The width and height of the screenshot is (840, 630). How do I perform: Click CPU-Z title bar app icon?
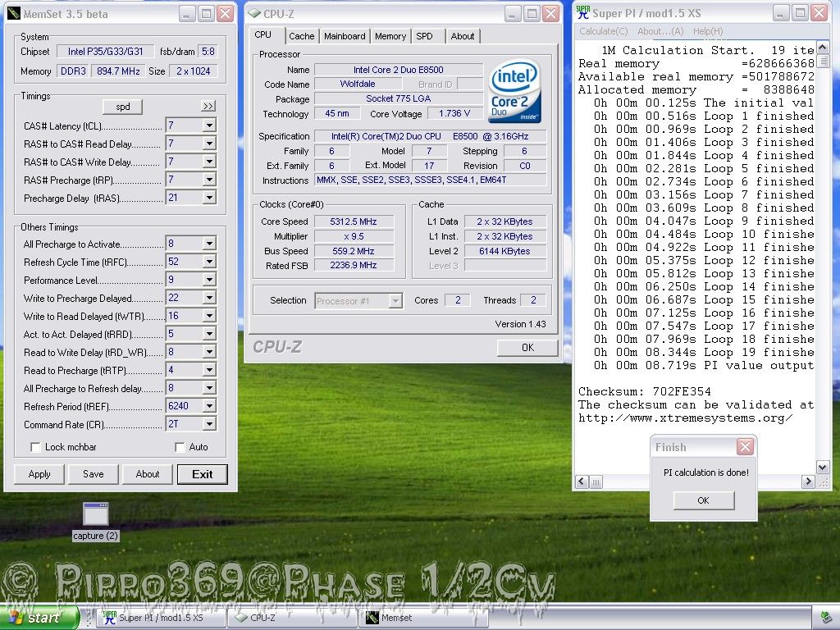pos(254,14)
